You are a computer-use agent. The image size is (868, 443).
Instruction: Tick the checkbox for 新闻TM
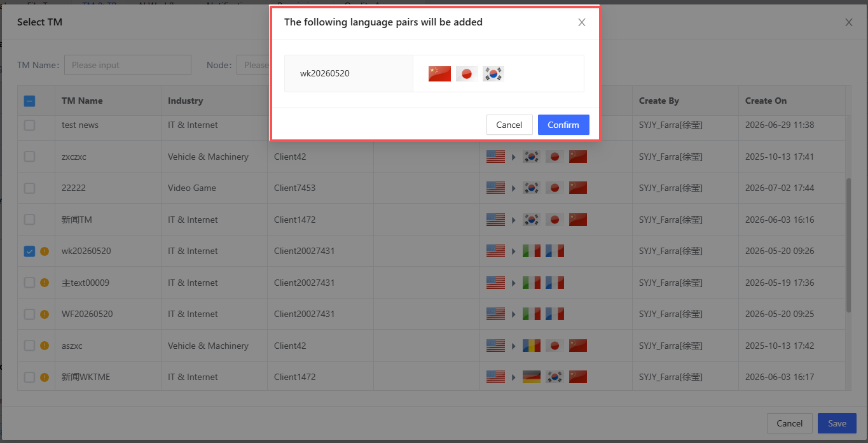click(x=29, y=220)
